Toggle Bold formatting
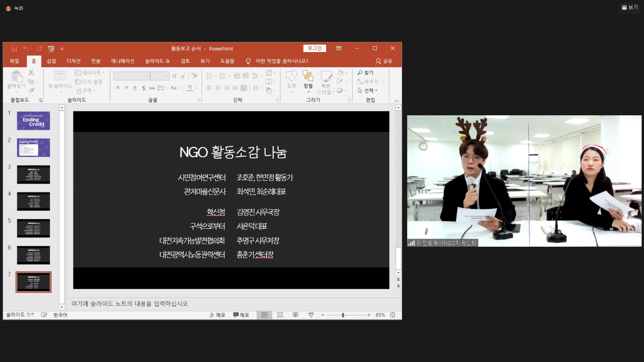This screenshot has height=362, width=644. [x=117, y=88]
